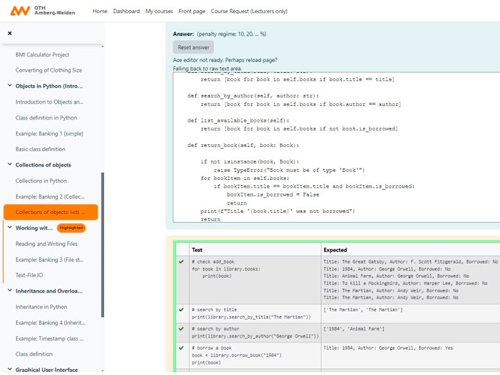Open Class definition in Python
Viewport: 500px width, 375px height.
[x=46, y=118]
